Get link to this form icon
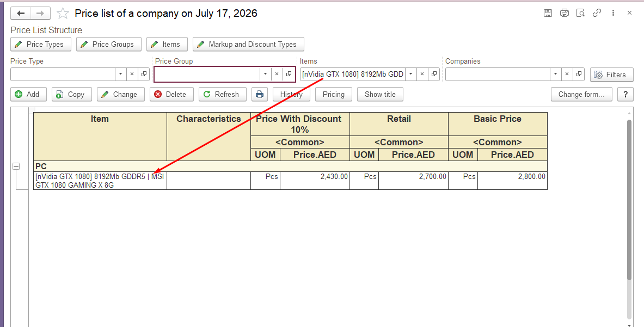The image size is (644, 327). (597, 13)
